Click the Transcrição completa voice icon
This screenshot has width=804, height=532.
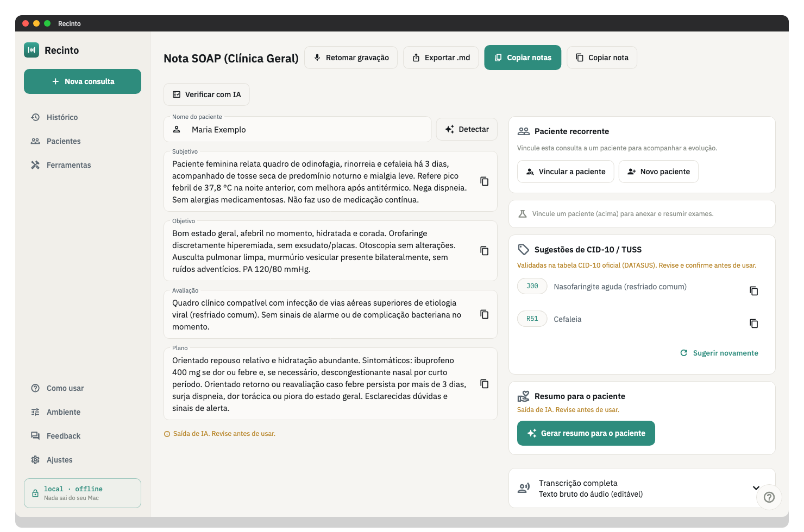tap(524, 488)
